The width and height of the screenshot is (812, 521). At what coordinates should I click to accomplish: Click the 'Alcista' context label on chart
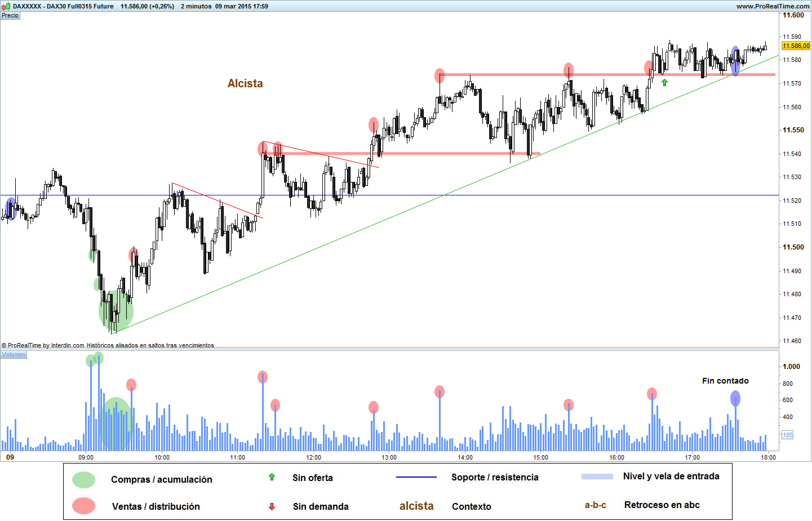(x=245, y=83)
